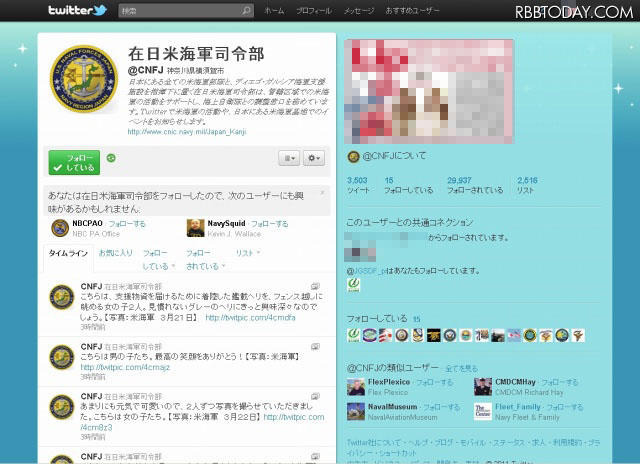Select the タイムライン tab
Screen dimensions: 640x464
68,253
